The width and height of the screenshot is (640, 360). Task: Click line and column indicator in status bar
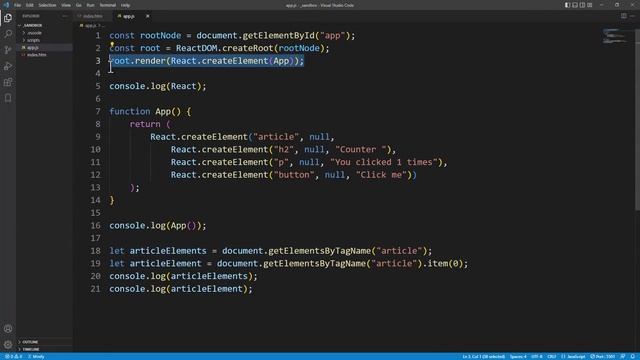484,357
